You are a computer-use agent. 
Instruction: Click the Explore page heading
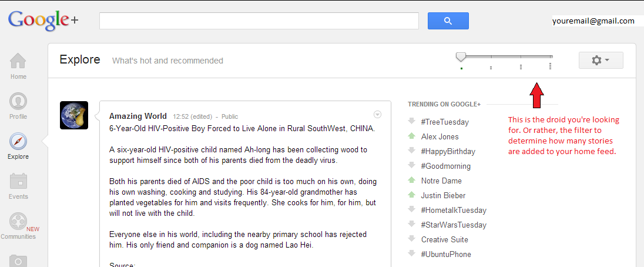[x=80, y=59]
